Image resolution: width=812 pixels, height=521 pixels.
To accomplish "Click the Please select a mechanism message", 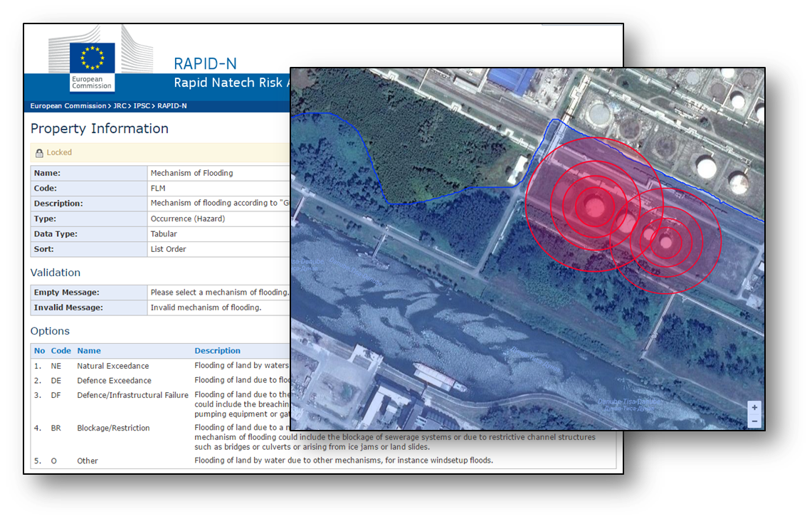I will (x=220, y=293).
